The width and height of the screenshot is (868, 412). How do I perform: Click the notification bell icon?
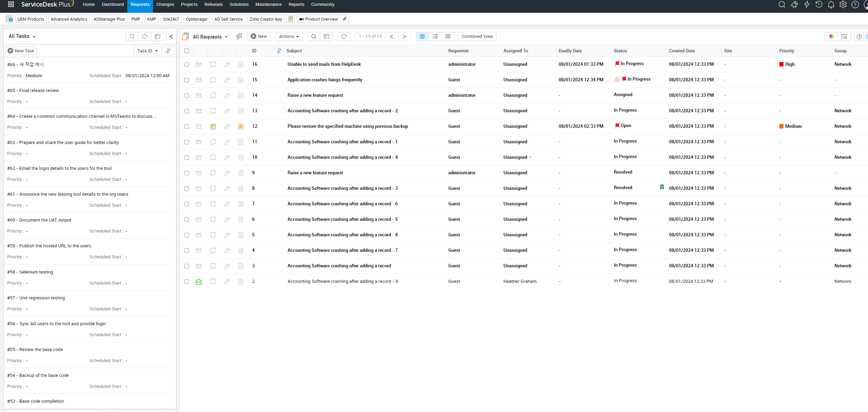831,4
